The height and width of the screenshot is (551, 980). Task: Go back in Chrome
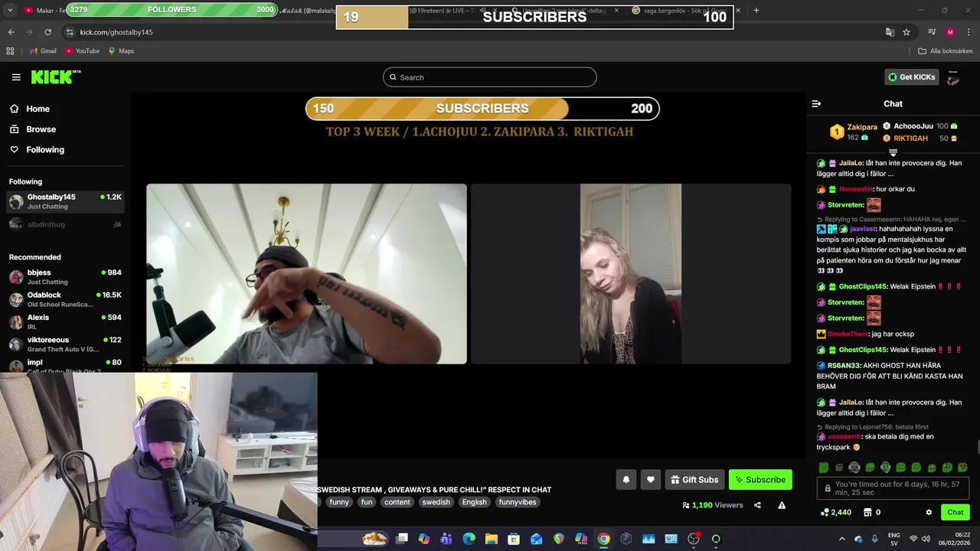[x=11, y=32]
